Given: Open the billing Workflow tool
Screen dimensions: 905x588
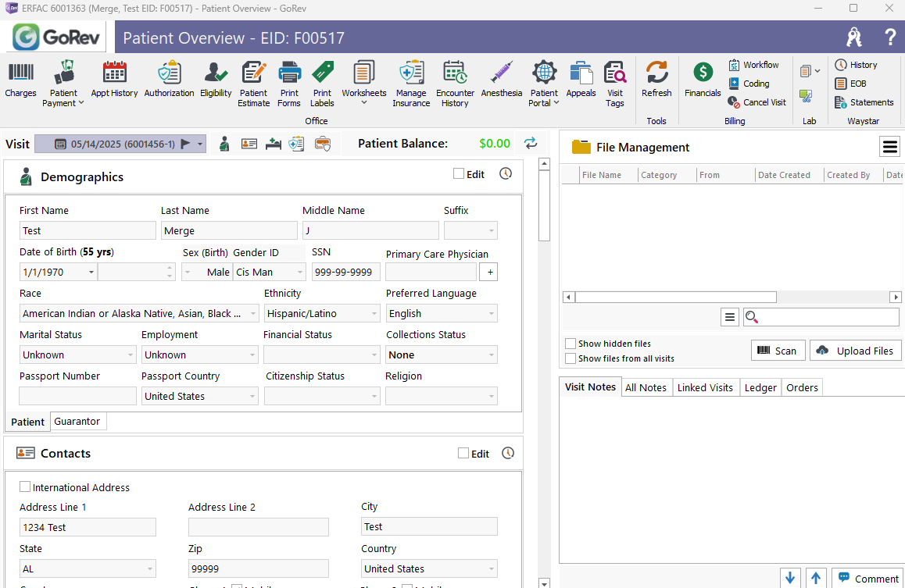Looking at the screenshot, I should pyautogui.click(x=754, y=65).
